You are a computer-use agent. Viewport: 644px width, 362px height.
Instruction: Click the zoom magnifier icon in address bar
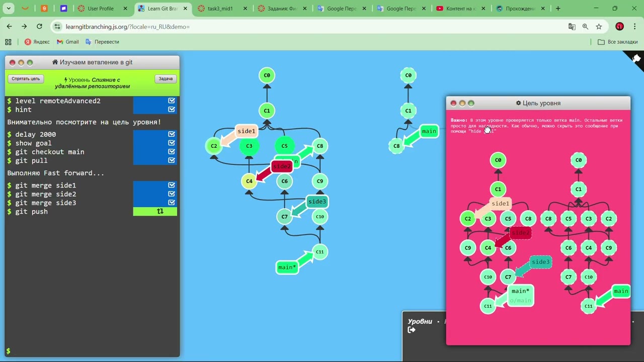[585, 27]
